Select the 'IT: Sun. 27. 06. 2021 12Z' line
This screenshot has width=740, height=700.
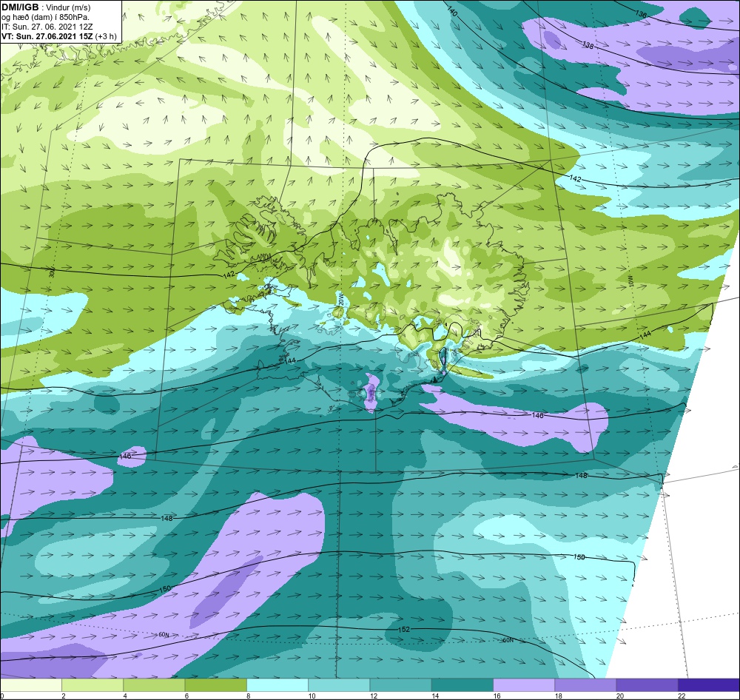47,27
